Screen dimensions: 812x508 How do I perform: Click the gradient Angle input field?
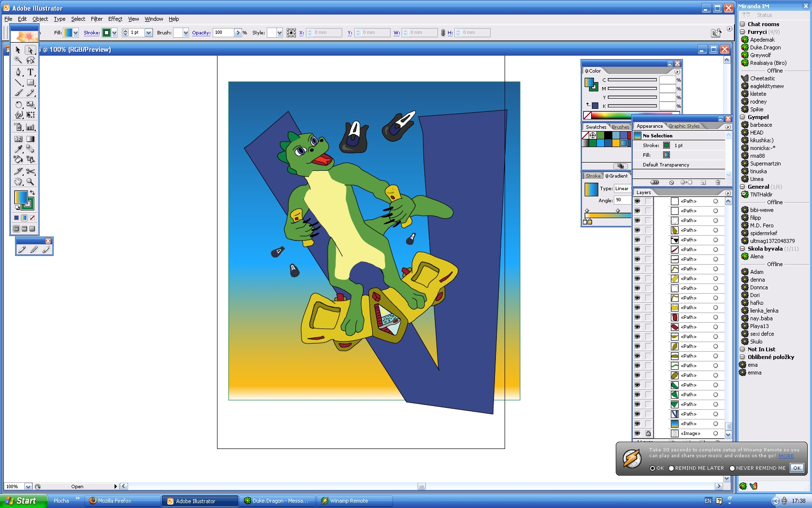pyautogui.click(x=622, y=200)
